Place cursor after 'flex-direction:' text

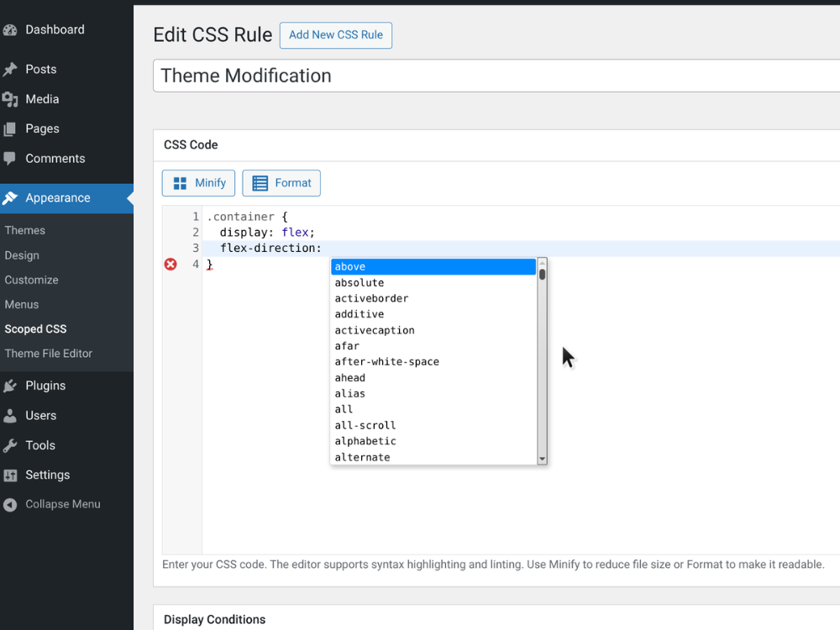[x=322, y=249]
